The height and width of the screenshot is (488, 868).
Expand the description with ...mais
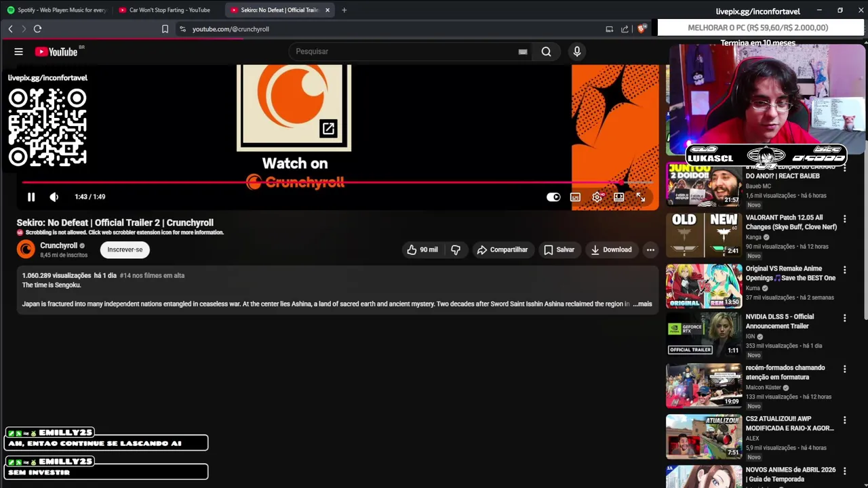(x=642, y=304)
